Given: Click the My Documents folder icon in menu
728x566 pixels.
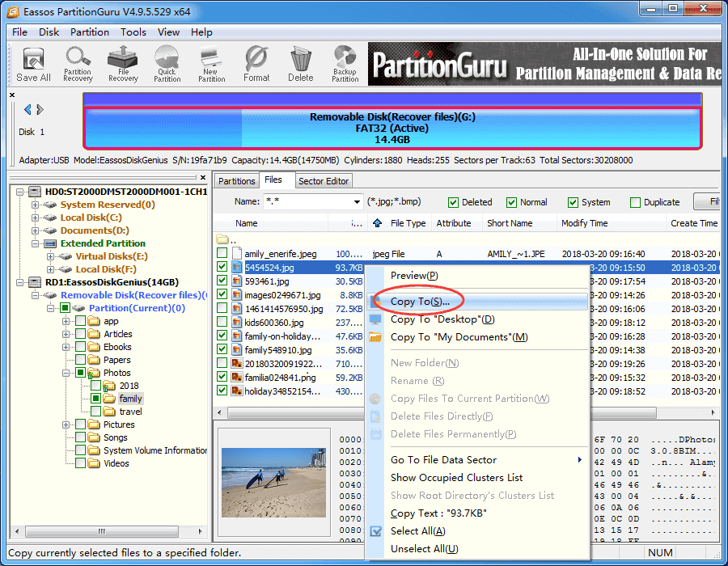Looking at the screenshot, I should tap(375, 337).
